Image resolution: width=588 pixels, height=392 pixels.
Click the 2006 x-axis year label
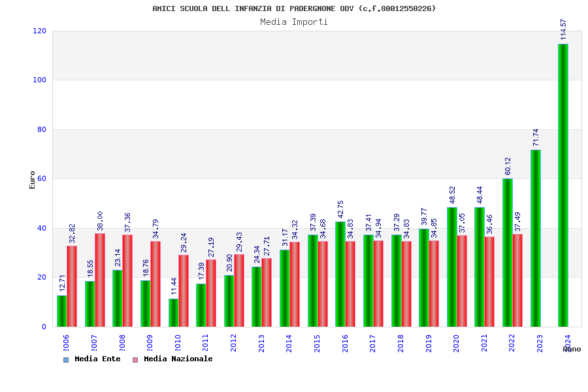click(66, 343)
